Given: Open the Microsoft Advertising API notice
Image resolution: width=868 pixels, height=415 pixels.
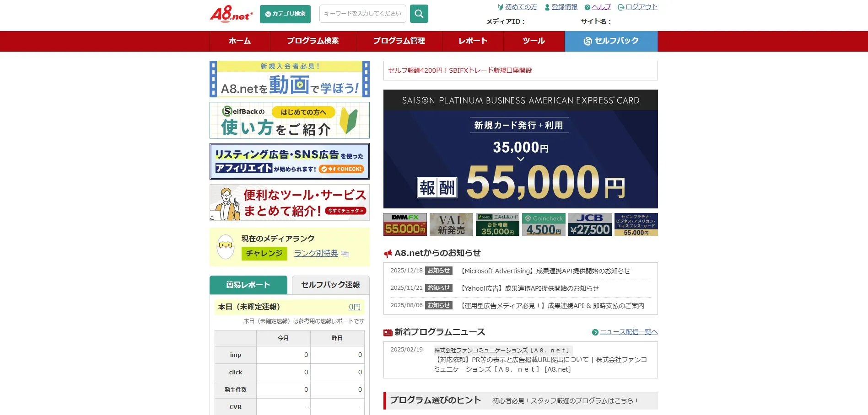Looking at the screenshot, I should point(545,271).
